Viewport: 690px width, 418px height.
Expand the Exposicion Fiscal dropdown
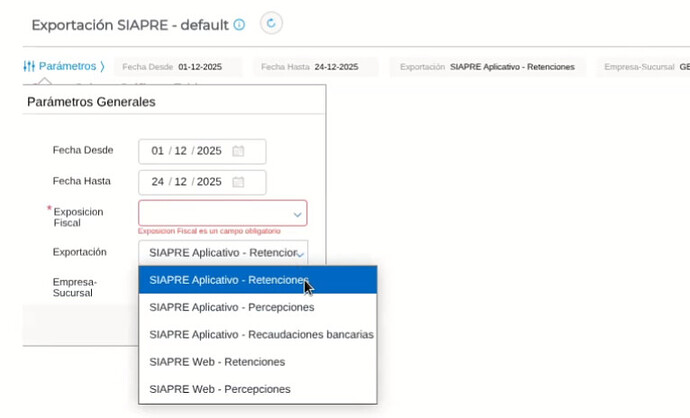(297, 213)
